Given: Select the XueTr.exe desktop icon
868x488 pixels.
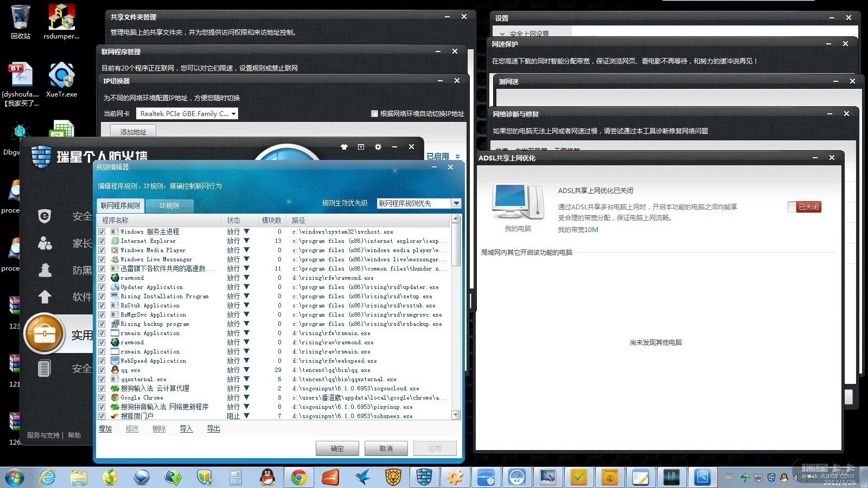Looking at the screenshot, I should click(x=61, y=79).
